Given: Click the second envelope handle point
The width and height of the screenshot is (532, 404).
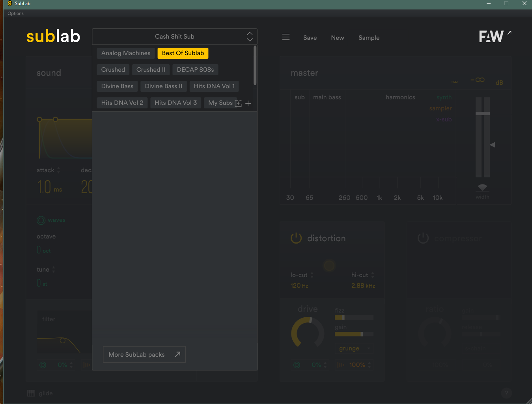Looking at the screenshot, I should coord(55,119).
